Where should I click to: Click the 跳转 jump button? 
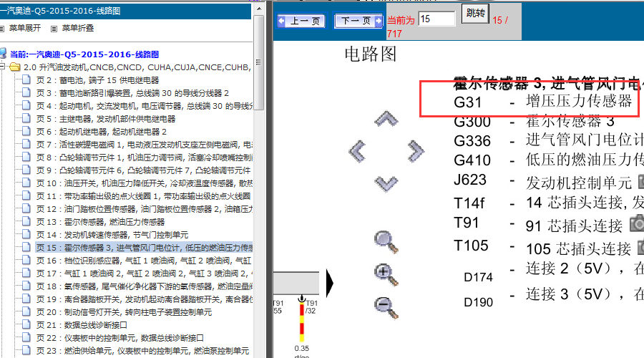pyautogui.click(x=475, y=14)
